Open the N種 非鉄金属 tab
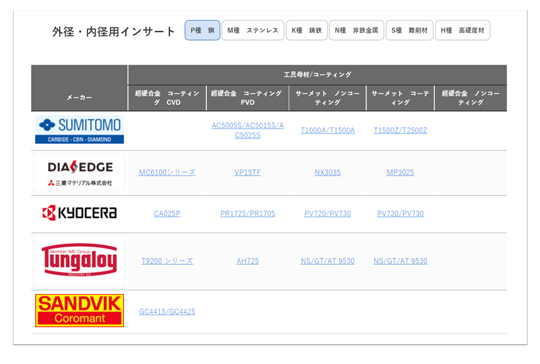540x364 pixels. coord(356,30)
